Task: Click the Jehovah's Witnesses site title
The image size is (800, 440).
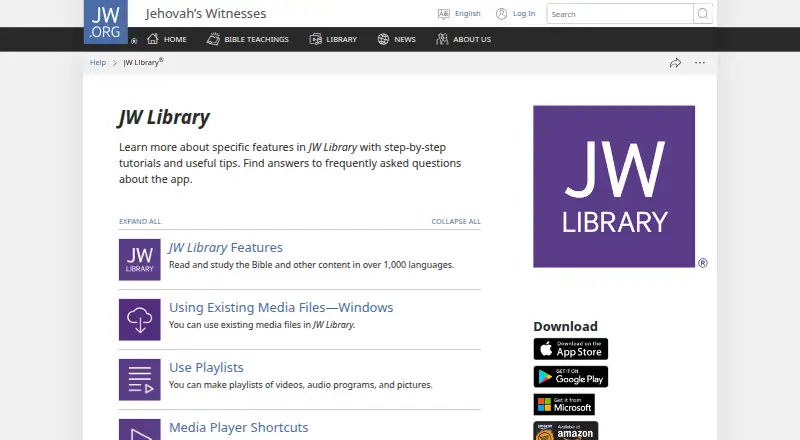Action: [206, 14]
